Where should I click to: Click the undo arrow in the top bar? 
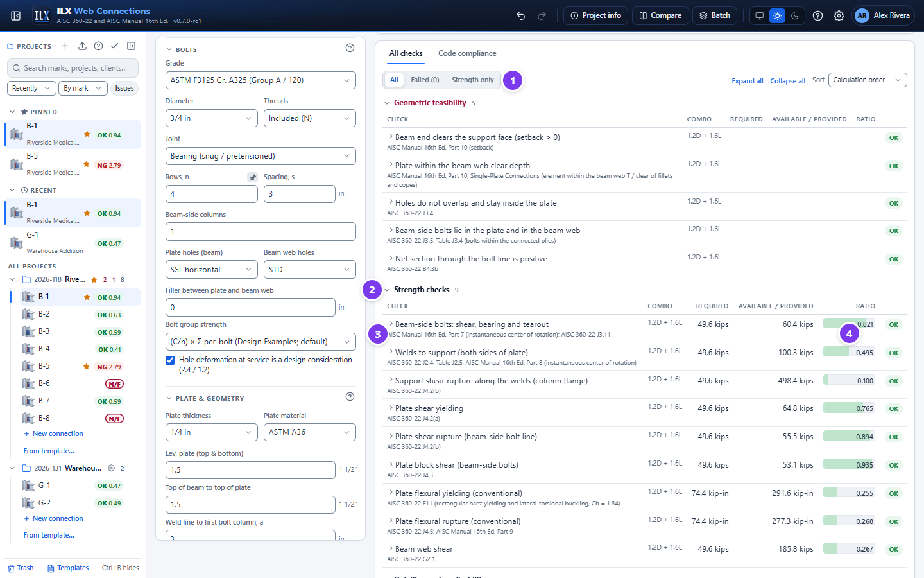coord(521,15)
